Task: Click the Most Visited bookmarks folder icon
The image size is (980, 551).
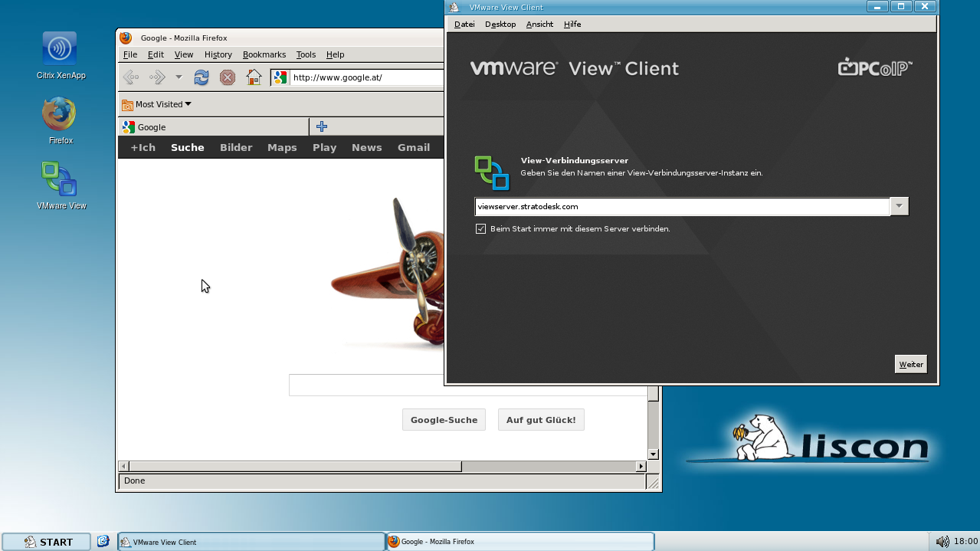Action: tap(127, 104)
